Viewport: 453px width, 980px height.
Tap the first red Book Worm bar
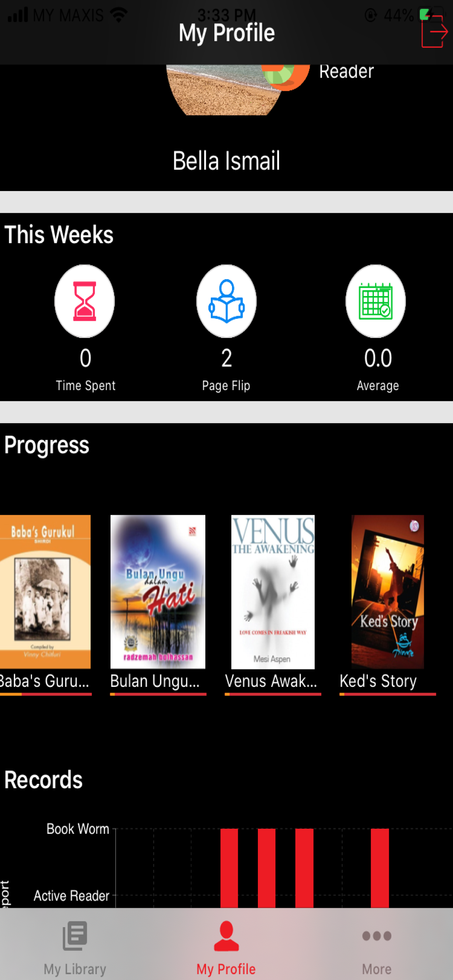click(x=229, y=868)
